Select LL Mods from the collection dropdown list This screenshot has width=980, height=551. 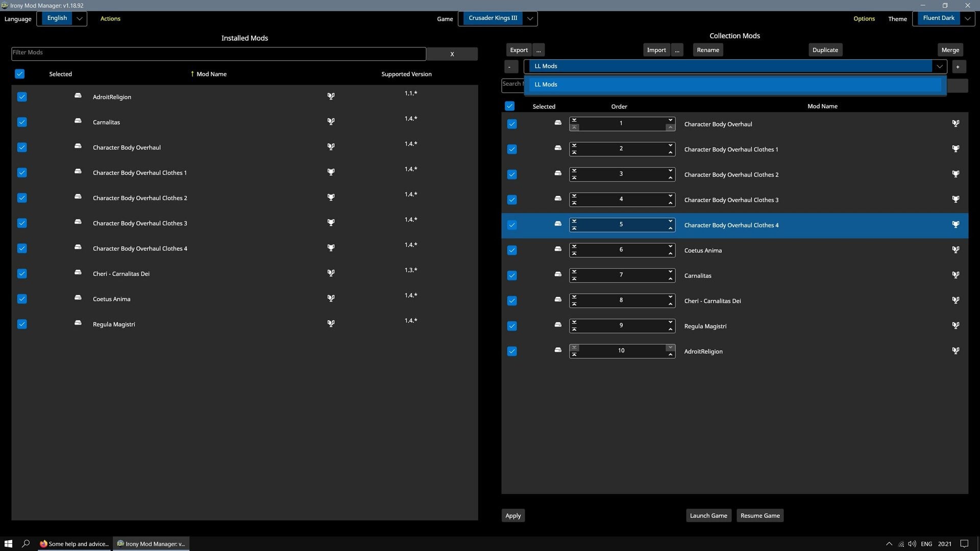[x=735, y=85]
